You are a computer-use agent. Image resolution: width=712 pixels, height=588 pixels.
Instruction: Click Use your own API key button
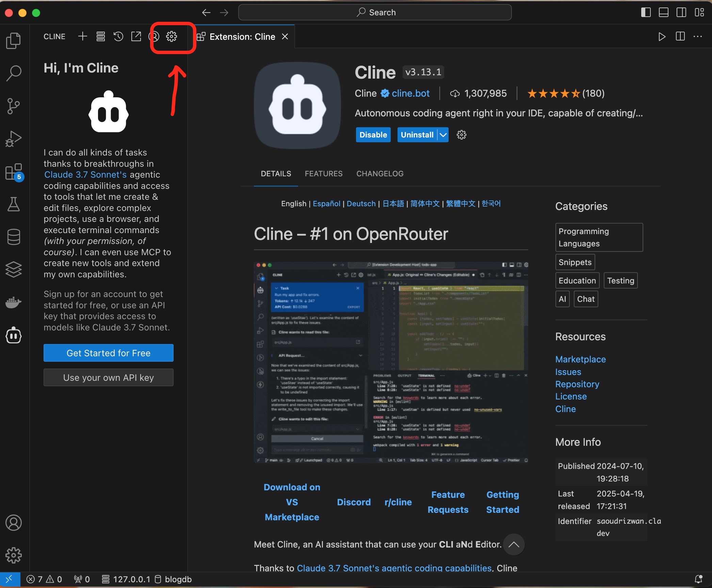coord(109,377)
